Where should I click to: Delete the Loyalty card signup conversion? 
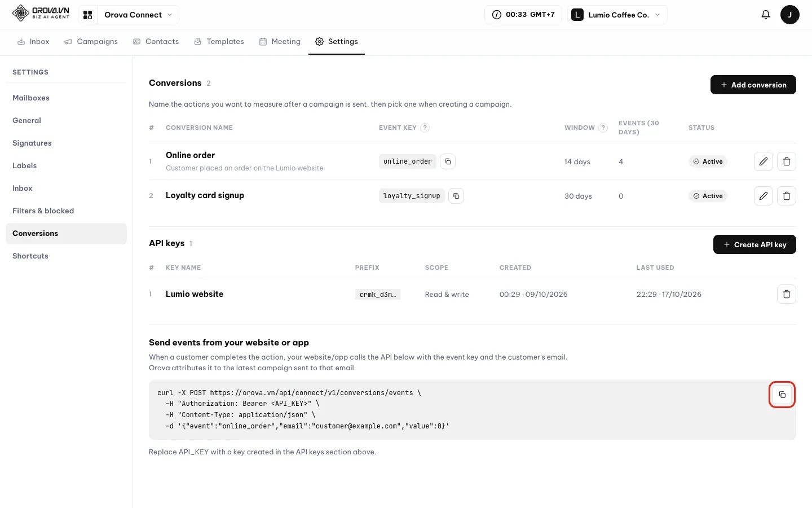(x=787, y=196)
